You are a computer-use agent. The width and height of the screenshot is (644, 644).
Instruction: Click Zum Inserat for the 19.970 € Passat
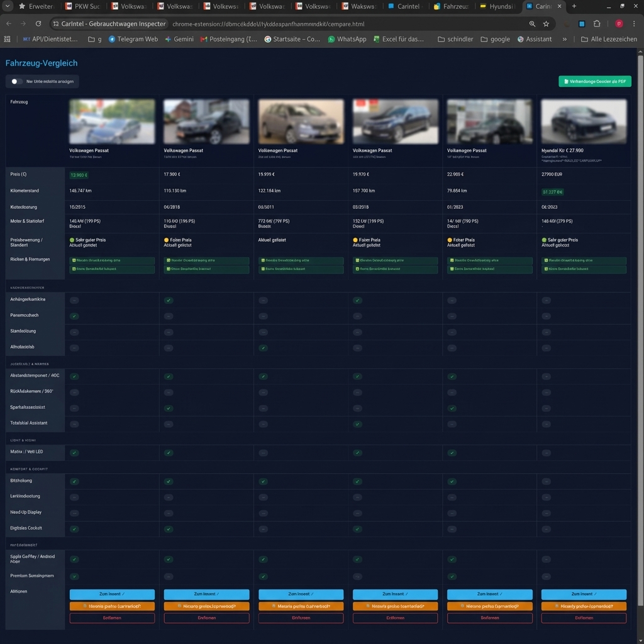click(x=396, y=594)
